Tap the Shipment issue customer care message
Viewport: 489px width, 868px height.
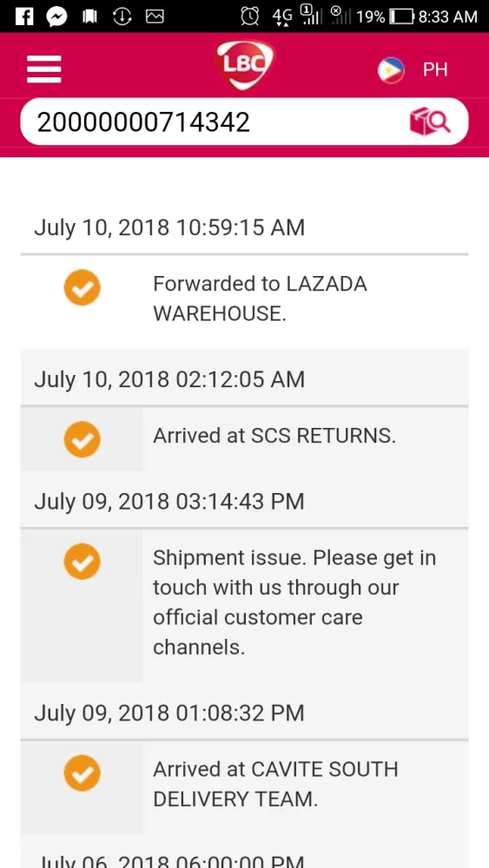(294, 602)
